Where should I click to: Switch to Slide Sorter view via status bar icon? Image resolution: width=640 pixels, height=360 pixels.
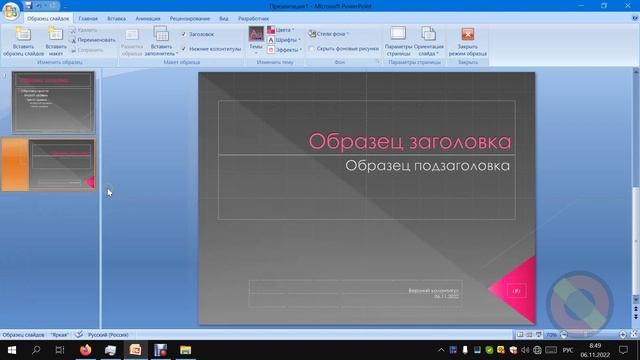click(x=529, y=335)
